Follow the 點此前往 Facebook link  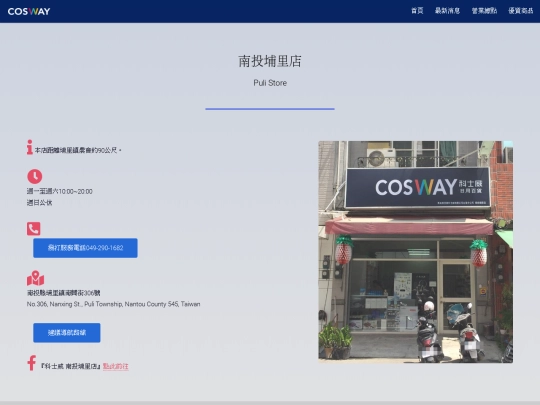(x=115, y=366)
